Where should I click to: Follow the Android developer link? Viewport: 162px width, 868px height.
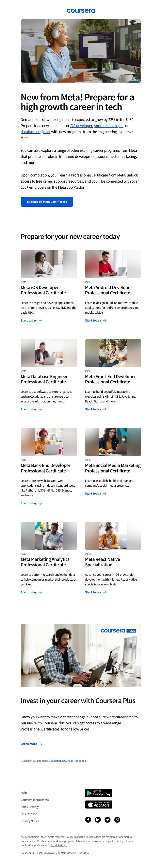[x=109, y=126]
